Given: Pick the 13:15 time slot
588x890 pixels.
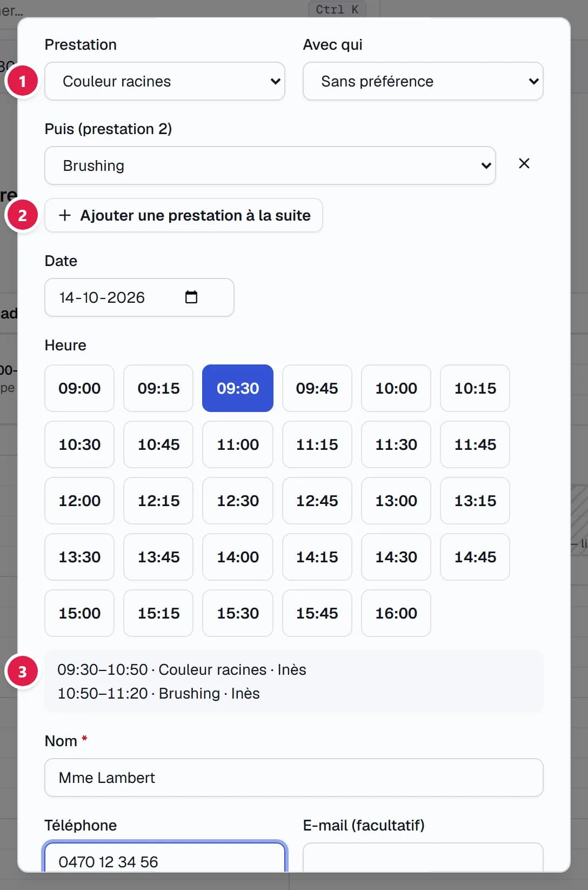Looking at the screenshot, I should click(x=475, y=501).
